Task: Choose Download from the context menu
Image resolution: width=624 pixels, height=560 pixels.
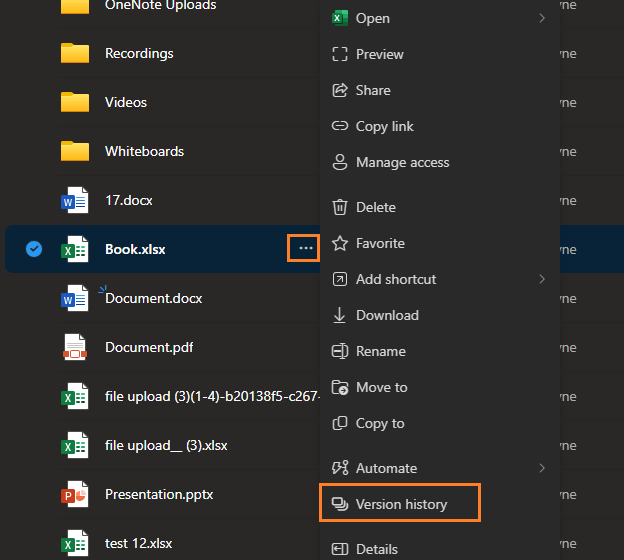Action: point(440,315)
